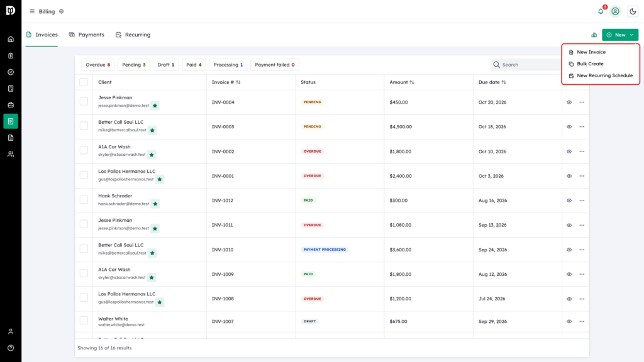Viewport: 644px width, 362px height.
Task: Click the app logo in sidebar
Action: 11,10
